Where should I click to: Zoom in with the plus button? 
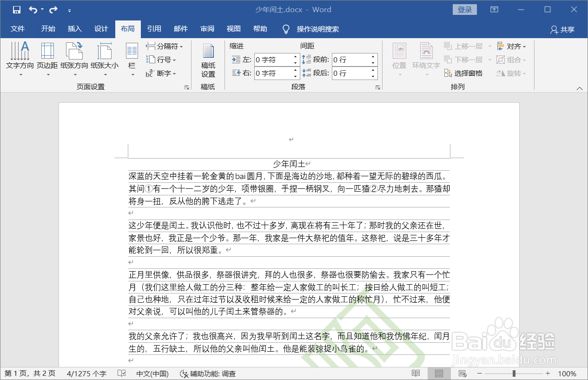(548, 373)
